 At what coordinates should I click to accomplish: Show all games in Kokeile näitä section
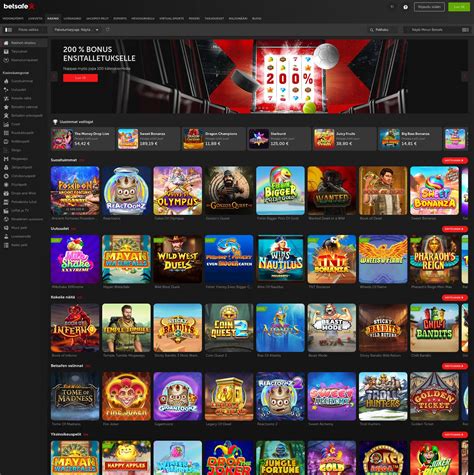click(455, 297)
